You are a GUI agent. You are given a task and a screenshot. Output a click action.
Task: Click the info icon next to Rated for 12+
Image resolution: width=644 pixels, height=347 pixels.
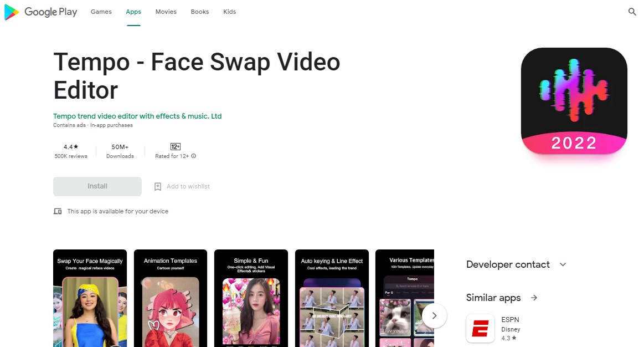click(193, 156)
